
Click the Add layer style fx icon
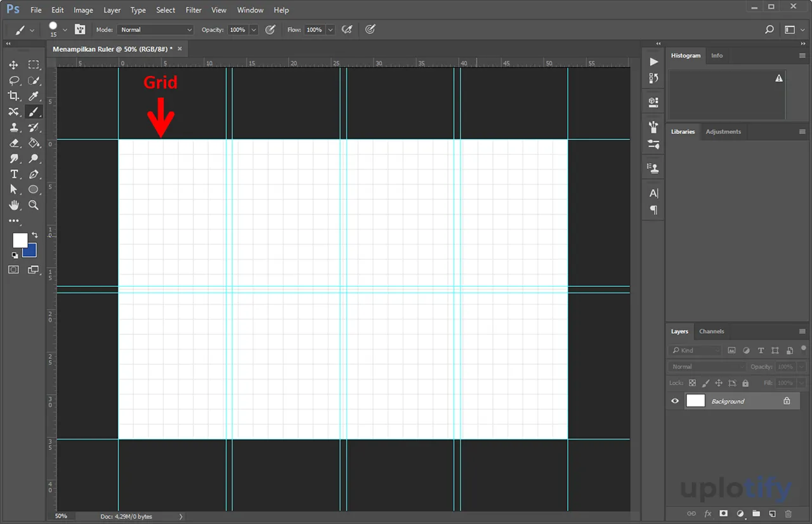coord(708,513)
